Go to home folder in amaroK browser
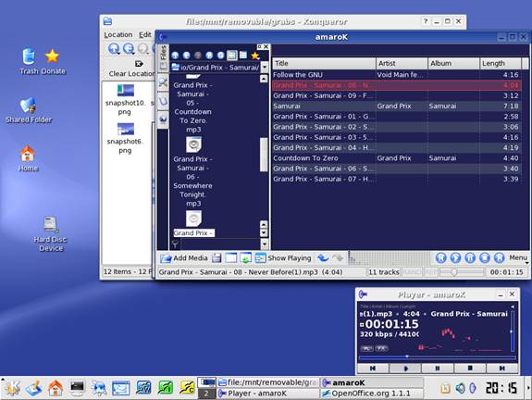Viewport: 532px width, 400px height. point(209,55)
